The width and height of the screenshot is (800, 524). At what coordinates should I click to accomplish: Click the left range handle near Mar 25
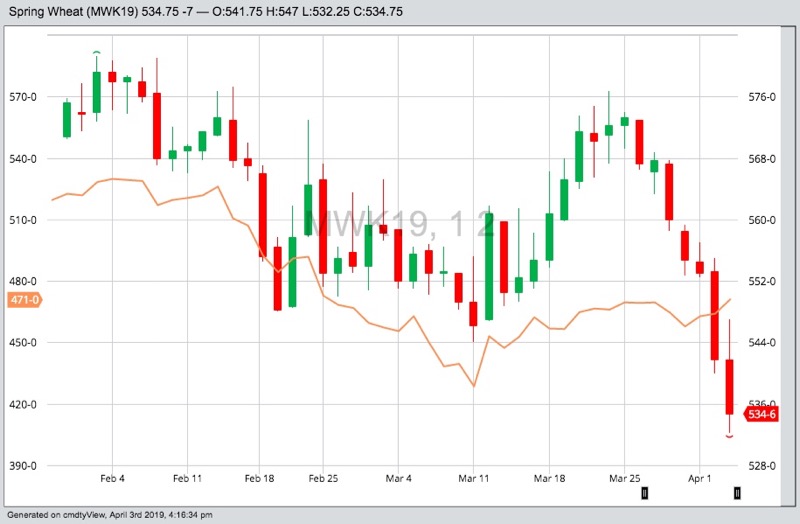[645, 493]
